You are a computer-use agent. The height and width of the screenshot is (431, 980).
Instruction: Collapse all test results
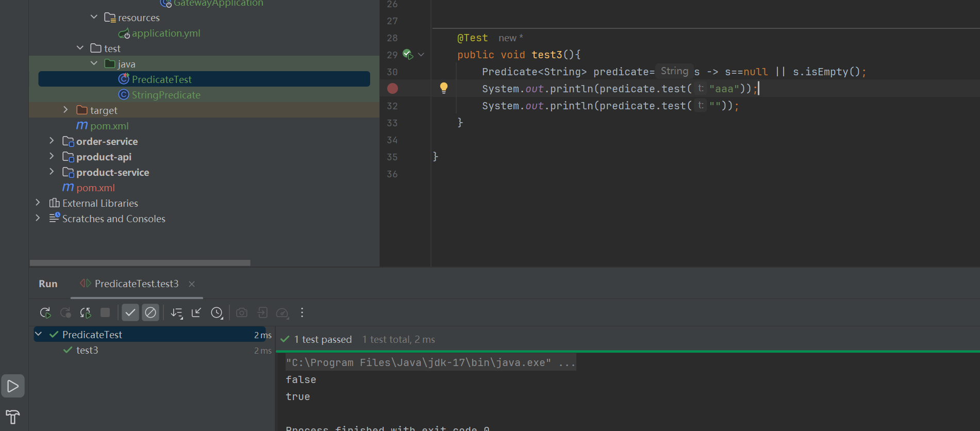(196, 312)
